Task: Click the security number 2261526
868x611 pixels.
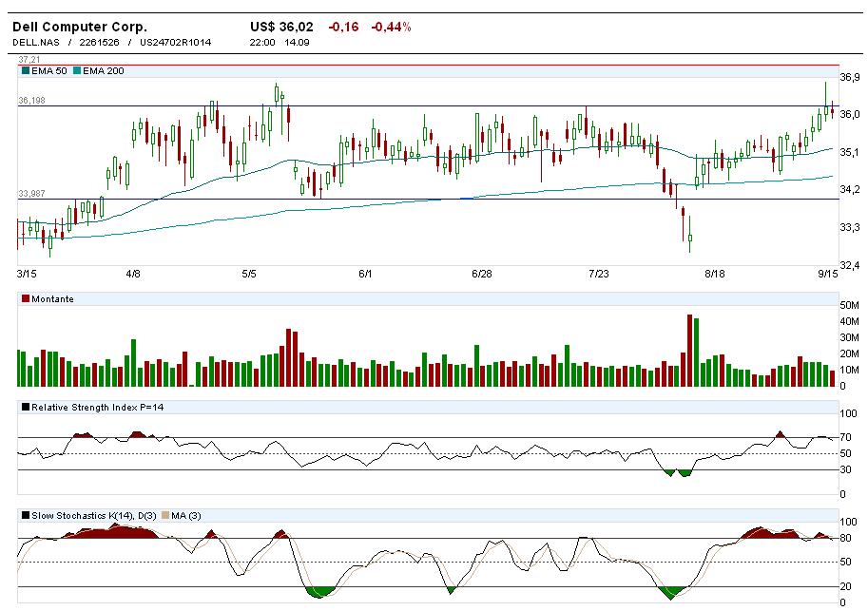Action: tap(99, 42)
